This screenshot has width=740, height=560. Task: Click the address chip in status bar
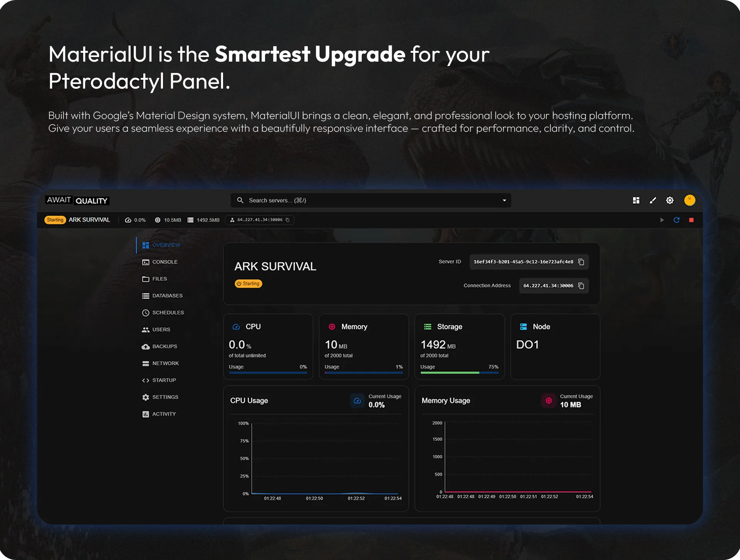click(260, 220)
